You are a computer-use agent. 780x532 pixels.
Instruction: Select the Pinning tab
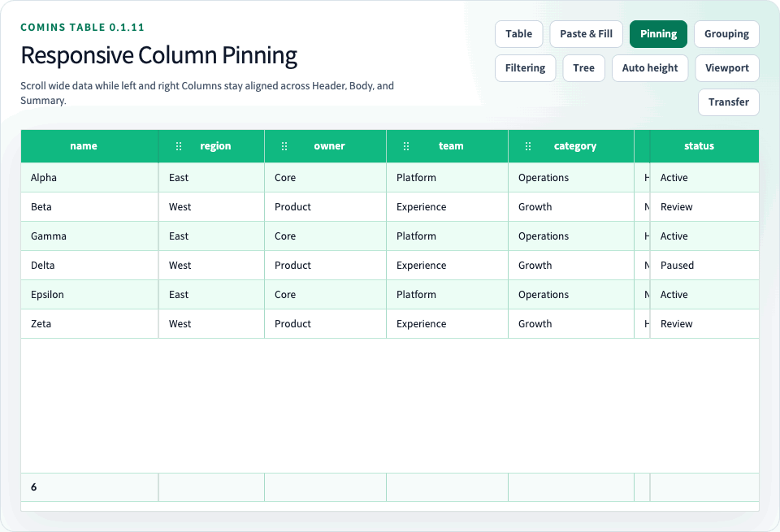[658, 34]
